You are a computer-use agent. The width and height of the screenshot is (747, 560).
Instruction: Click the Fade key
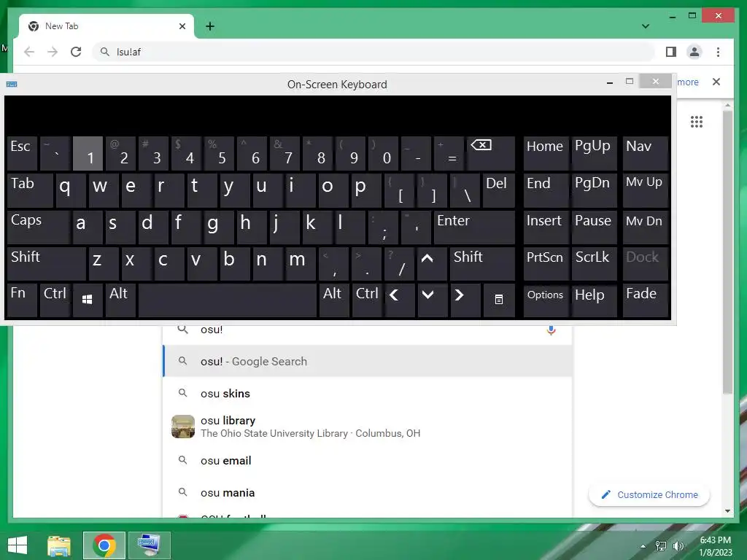pyautogui.click(x=646, y=300)
